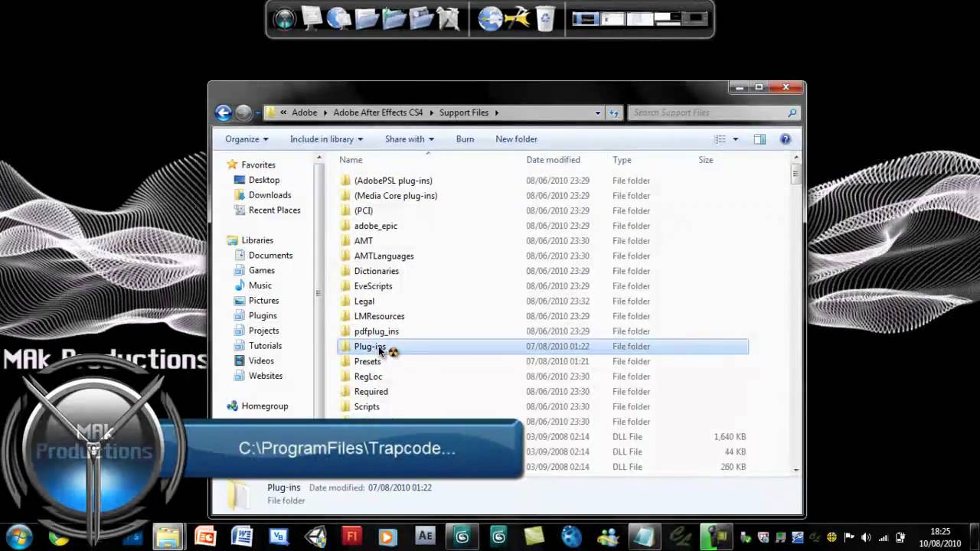Open the browser globe icon in the top dock
Viewport: 980px width, 551px height.
[x=490, y=18]
